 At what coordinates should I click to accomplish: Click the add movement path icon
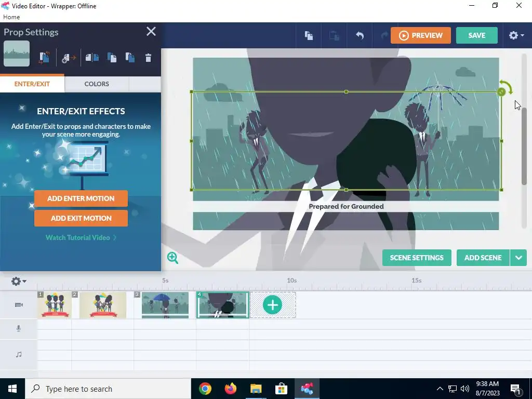coord(69,58)
